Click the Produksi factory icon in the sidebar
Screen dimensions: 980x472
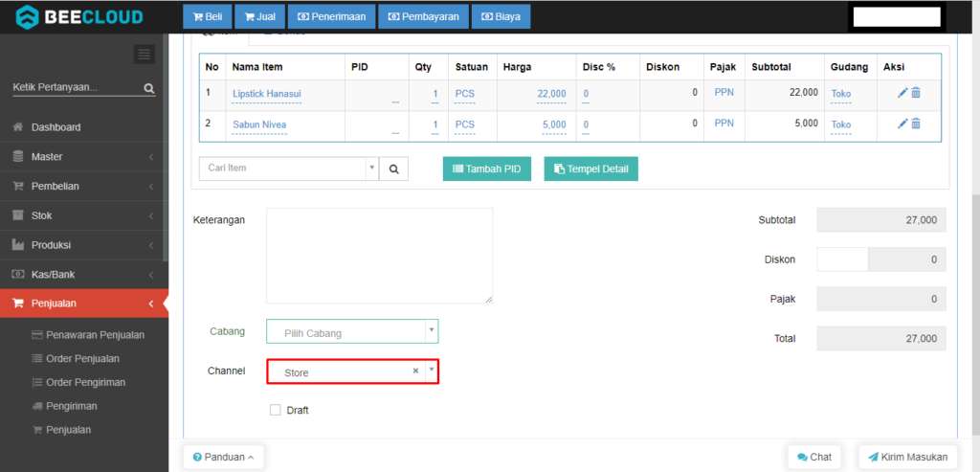click(x=18, y=245)
